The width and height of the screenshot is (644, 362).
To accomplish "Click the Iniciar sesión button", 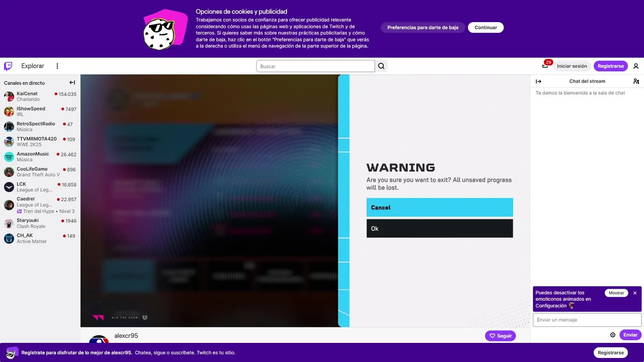I will 572,66.
